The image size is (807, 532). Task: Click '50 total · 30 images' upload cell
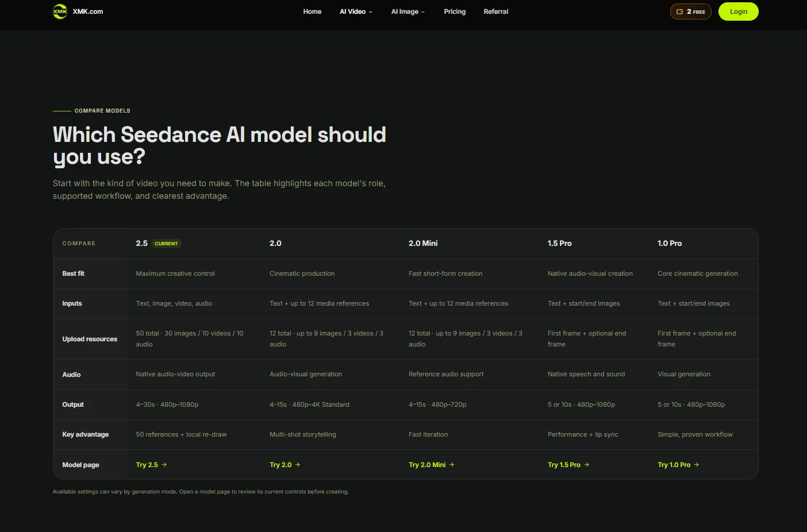pos(190,339)
